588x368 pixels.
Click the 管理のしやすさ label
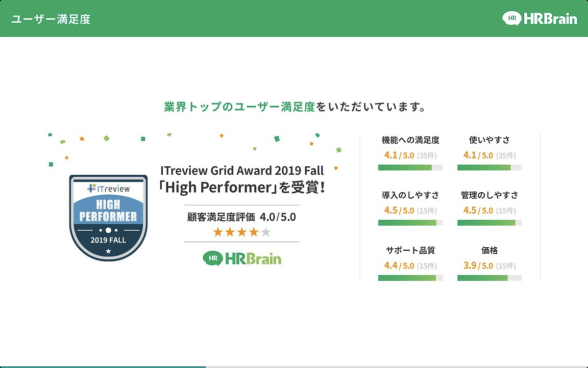tap(490, 195)
